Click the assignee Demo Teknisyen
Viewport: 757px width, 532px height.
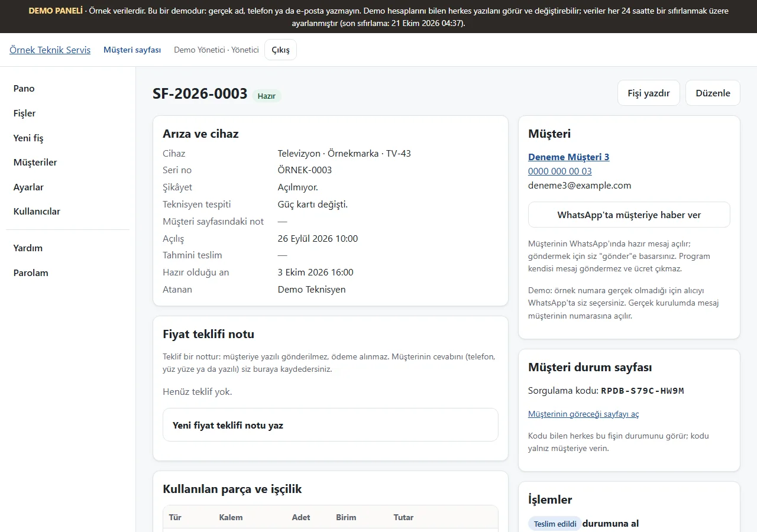click(x=312, y=290)
